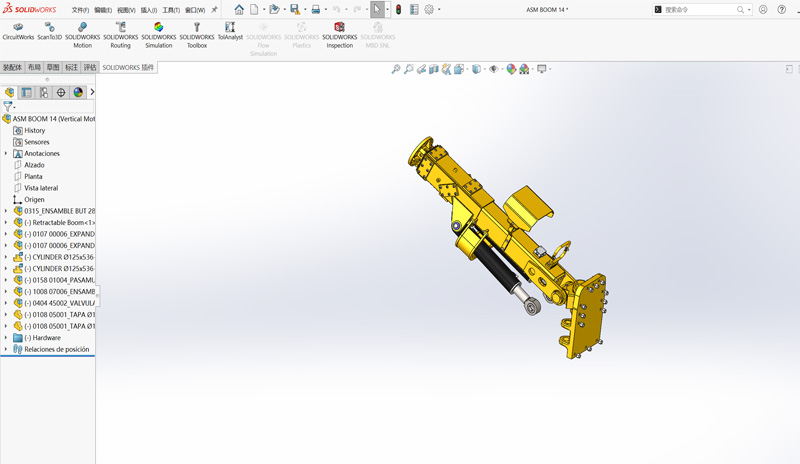Open the CircuitWorks add-in
The height and width of the screenshot is (464, 800).
point(18,31)
